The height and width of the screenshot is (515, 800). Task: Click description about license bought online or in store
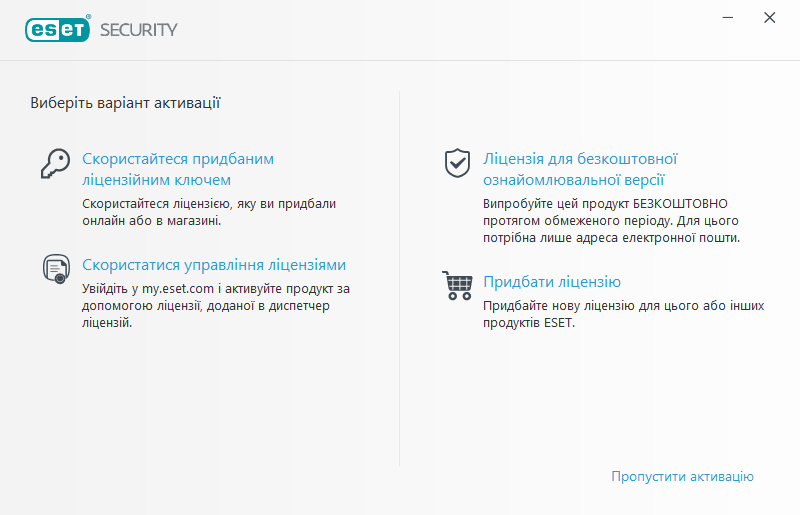pyautogui.click(x=208, y=211)
